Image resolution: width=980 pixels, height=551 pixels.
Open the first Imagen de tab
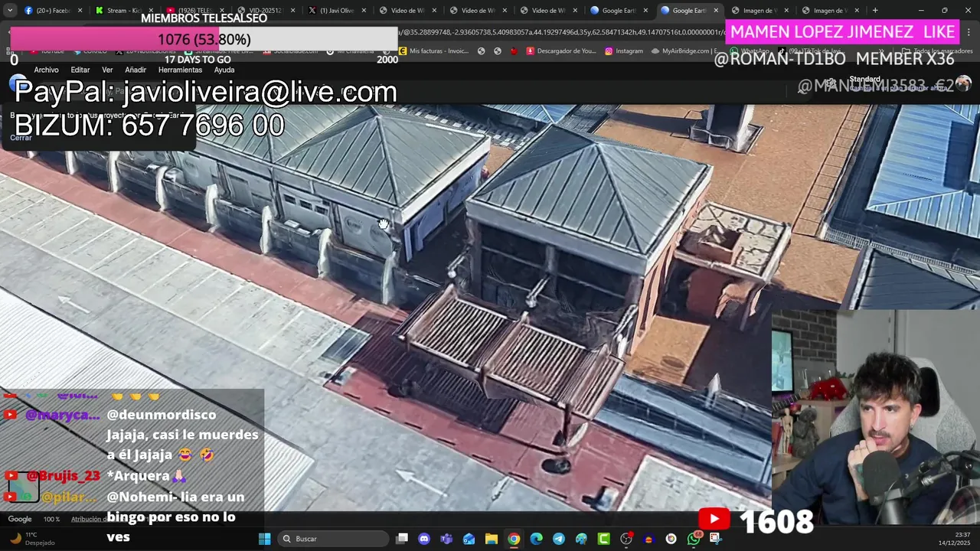[758, 10]
